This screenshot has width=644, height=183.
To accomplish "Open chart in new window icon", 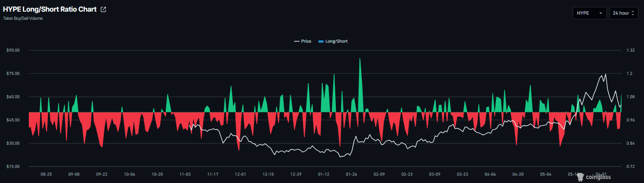I will [x=103, y=9].
